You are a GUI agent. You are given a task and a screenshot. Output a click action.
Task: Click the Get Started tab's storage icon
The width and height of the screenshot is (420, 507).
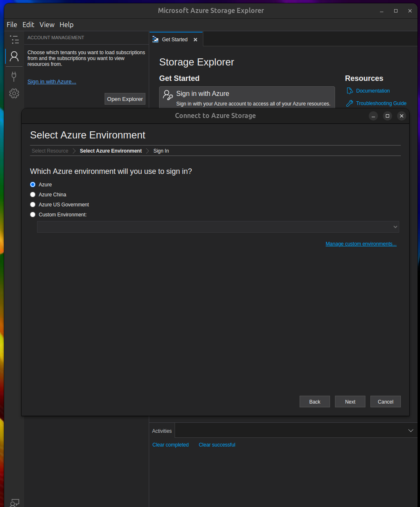155,39
